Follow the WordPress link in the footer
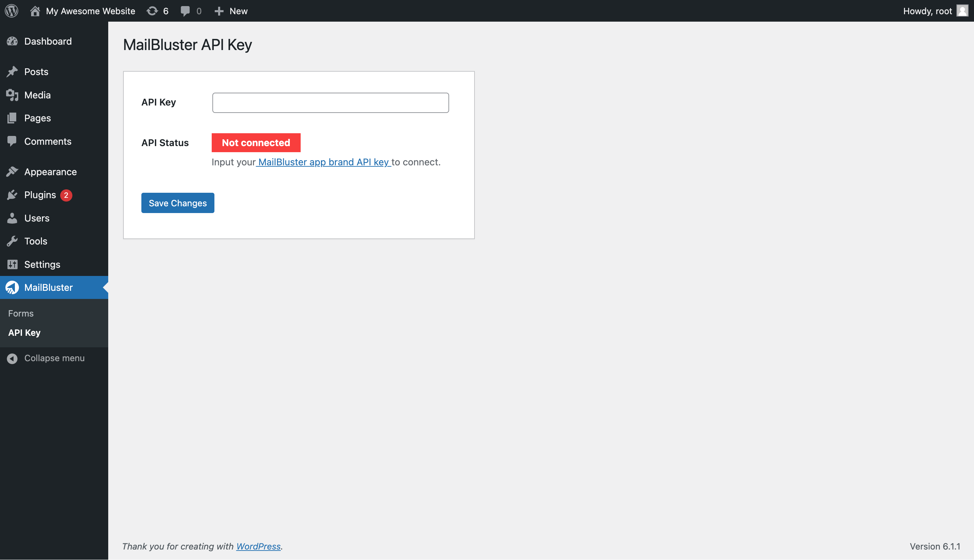The height and width of the screenshot is (560, 974). (258, 546)
